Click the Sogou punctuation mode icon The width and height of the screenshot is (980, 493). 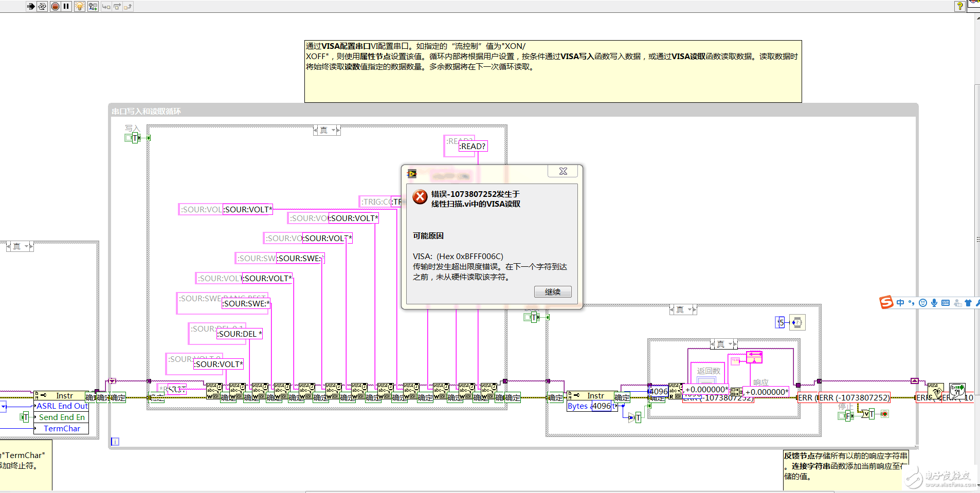(912, 303)
